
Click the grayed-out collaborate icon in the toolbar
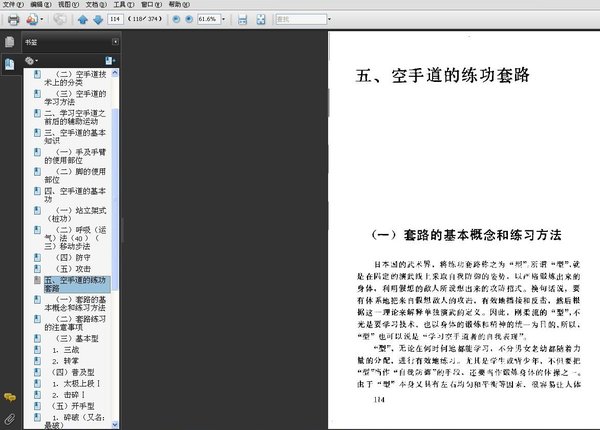60,19
